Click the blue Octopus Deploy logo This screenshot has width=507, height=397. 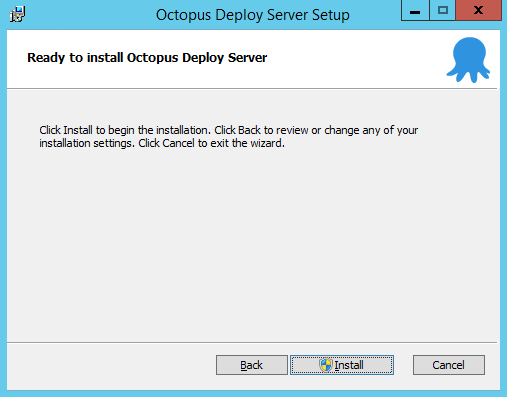468,60
